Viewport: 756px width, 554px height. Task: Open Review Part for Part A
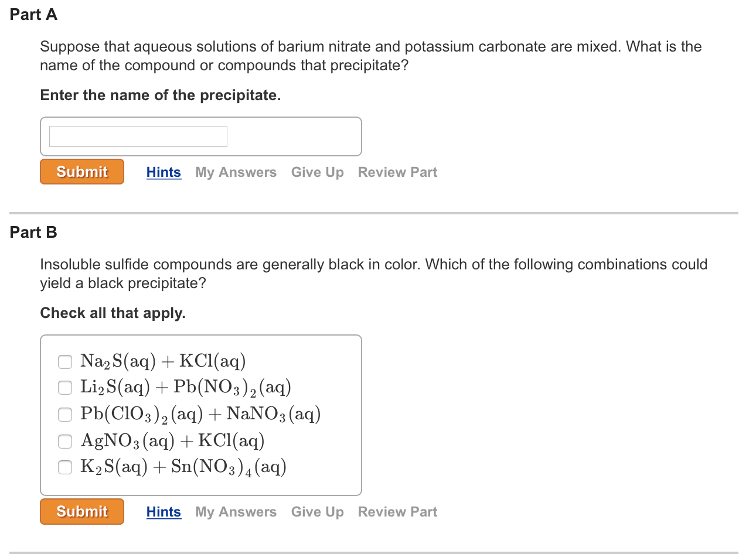point(397,172)
